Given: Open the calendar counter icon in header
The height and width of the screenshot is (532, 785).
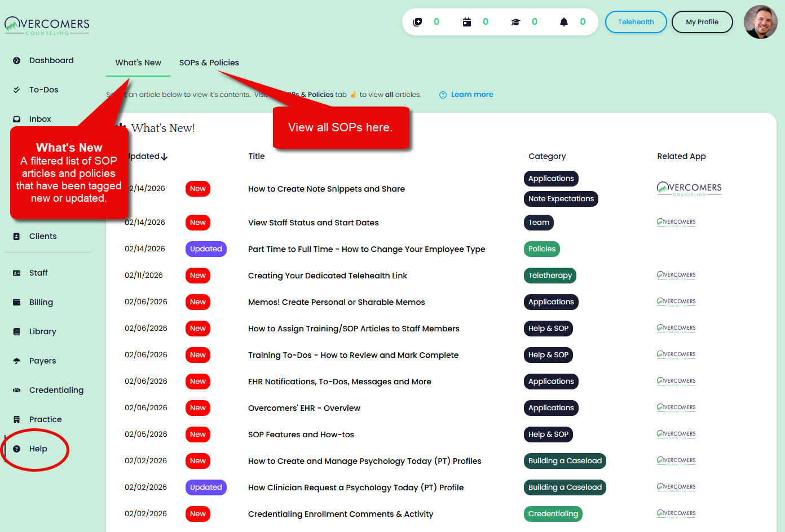Looking at the screenshot, I should tap(467, 22).
